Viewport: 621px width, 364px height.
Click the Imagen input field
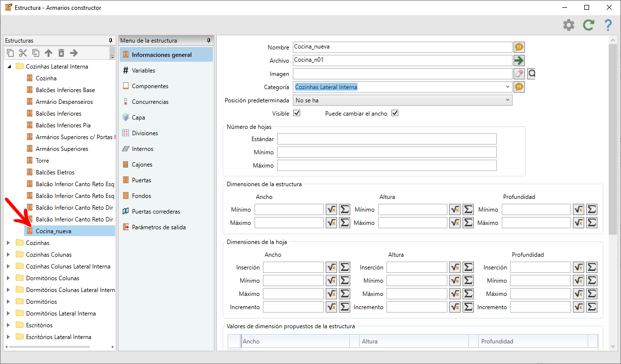tap(402, 73)
